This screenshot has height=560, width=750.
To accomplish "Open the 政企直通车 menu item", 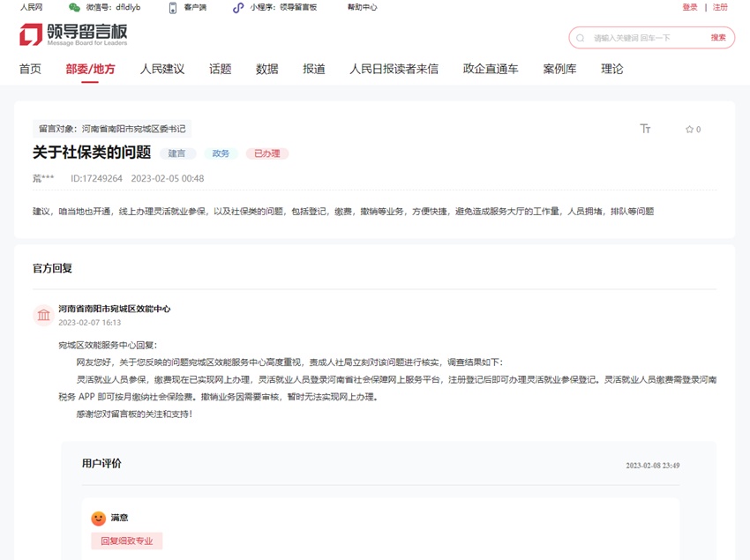I will pos(491,69).
